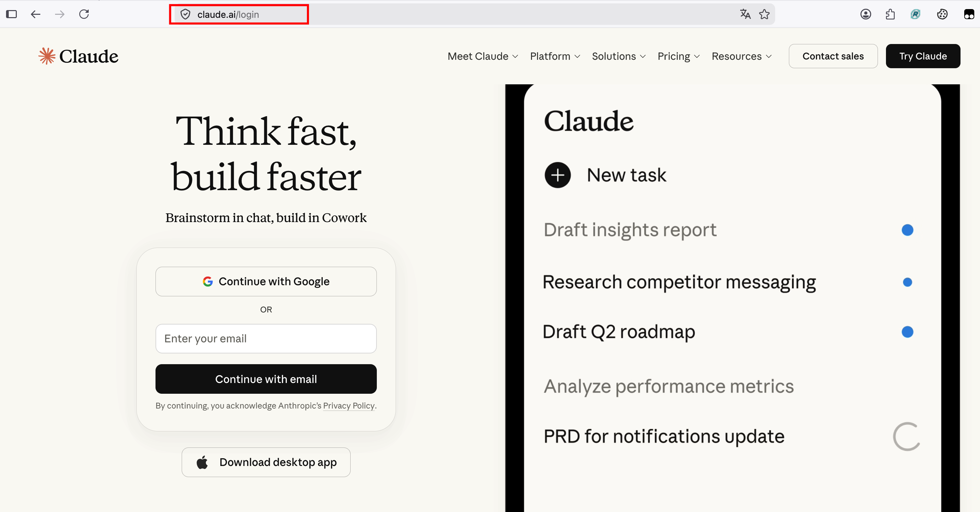Click the blue dot next to Draft Q2 roadmap
This screenshot has height=512, width=980.
coord(907,332)
